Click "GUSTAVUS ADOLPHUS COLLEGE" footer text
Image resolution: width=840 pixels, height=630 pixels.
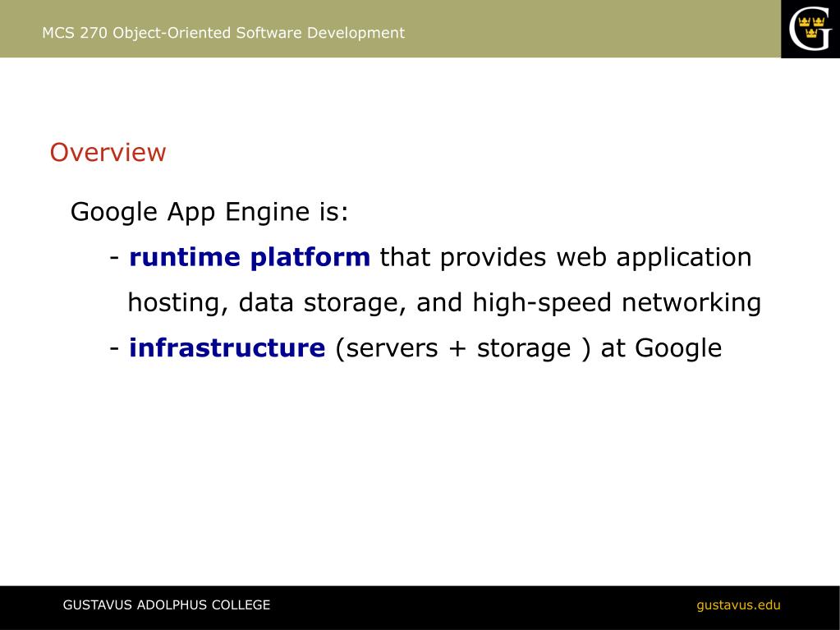click(x=167, y=605)
